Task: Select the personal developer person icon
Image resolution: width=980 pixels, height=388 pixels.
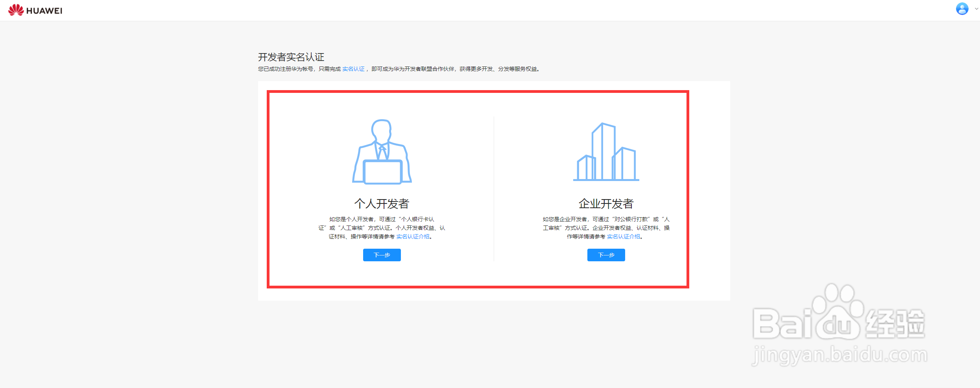Action: 381,152
